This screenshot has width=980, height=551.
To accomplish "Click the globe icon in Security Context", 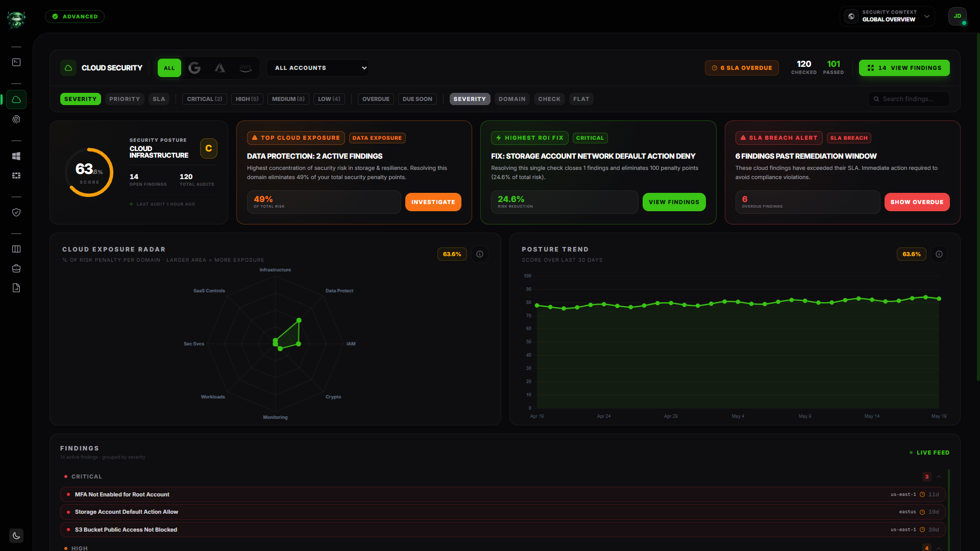I will [851, 16].
